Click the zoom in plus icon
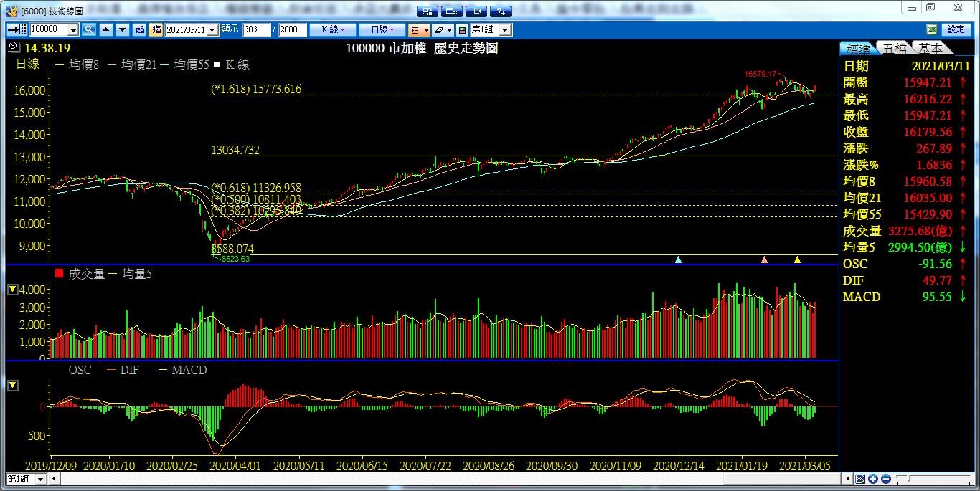The width and height of the screenshot is (980, 491). coord(872,479)
